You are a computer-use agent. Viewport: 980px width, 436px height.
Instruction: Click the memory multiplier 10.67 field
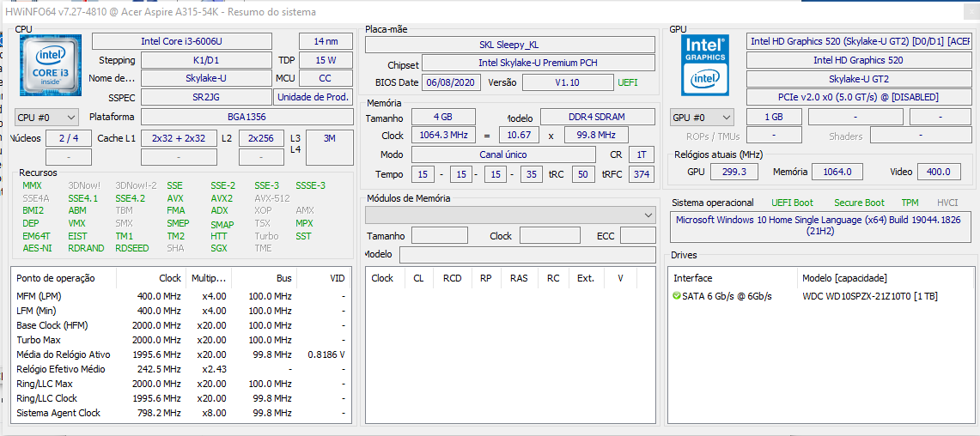pyautogui.click(x=519, y=136)
